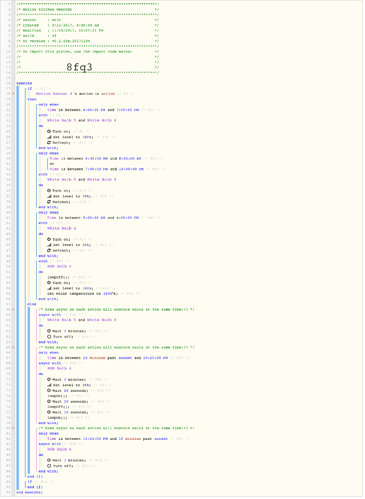The height and width of the screenshot is (499, 365).
Task: Open the time condition 8:00 AM to 4:00 PM
Action: (x=93, y=218)
